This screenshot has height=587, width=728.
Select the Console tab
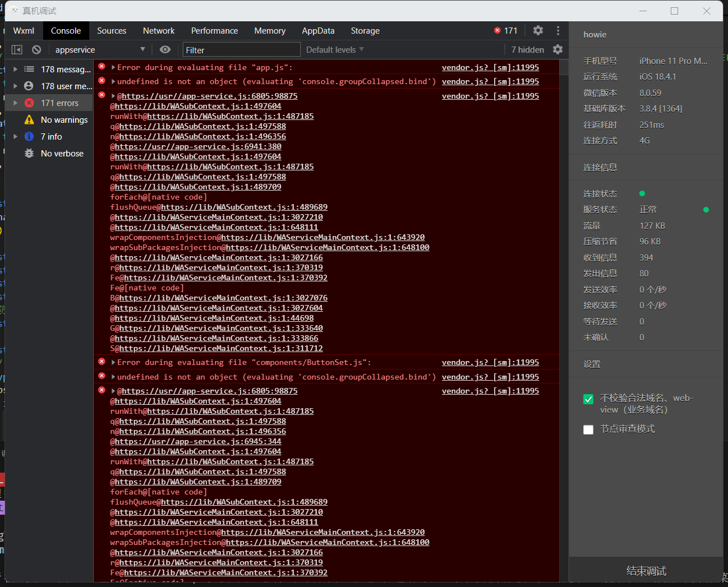coord(66,31)
